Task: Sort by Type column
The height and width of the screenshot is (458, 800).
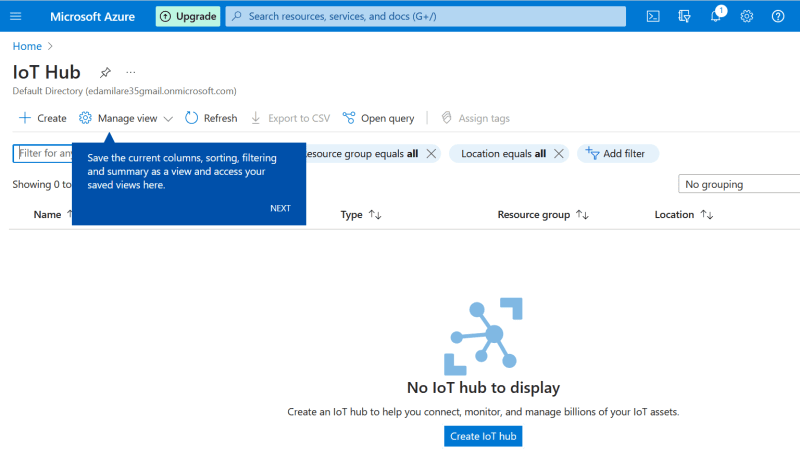Action: coord(361,215)
